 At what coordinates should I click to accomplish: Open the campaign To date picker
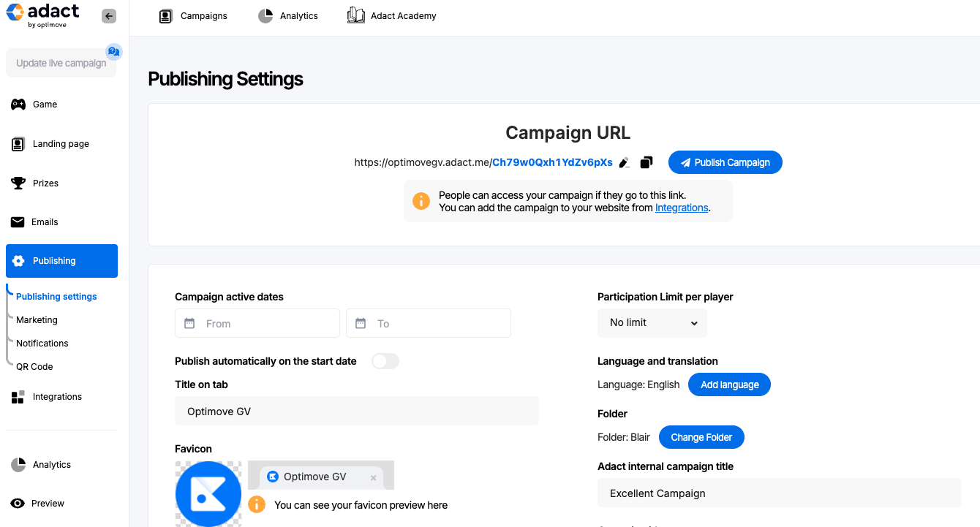(429, 323)
